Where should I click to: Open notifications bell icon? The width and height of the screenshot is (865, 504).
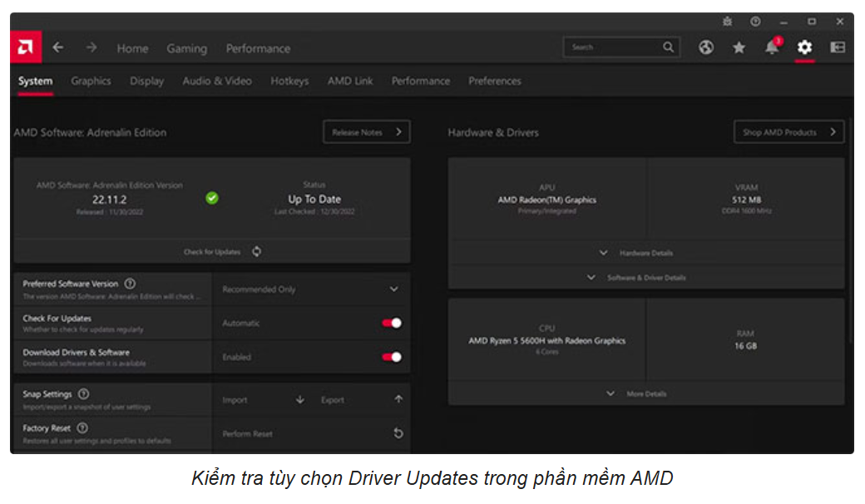(x=772, y=48)
